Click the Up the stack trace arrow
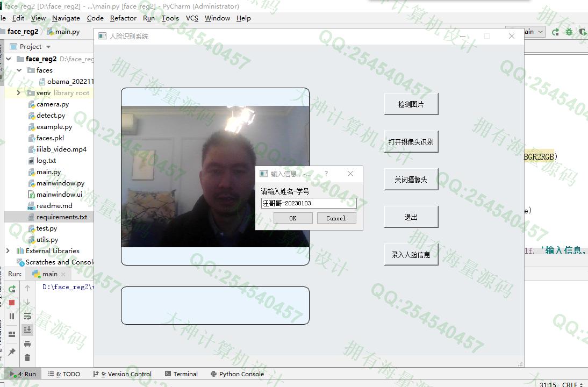Screen dimensions: 588x387 point(27,288)
